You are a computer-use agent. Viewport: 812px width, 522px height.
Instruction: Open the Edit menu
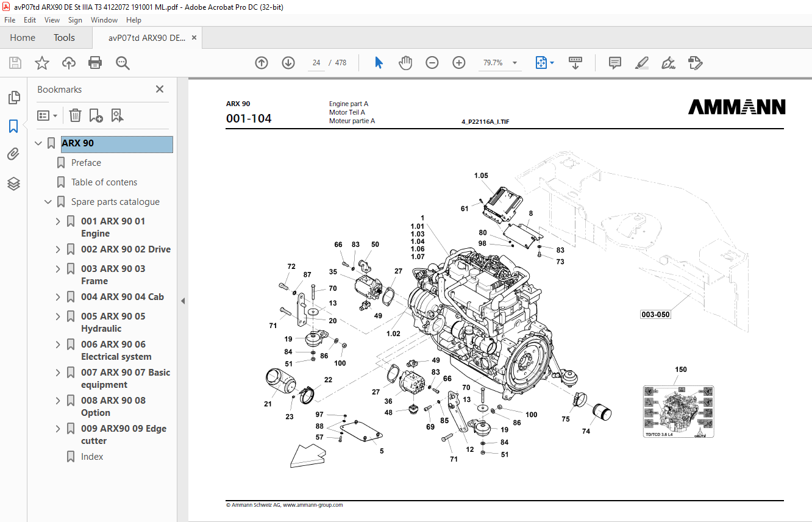click(x=30, y=20)
